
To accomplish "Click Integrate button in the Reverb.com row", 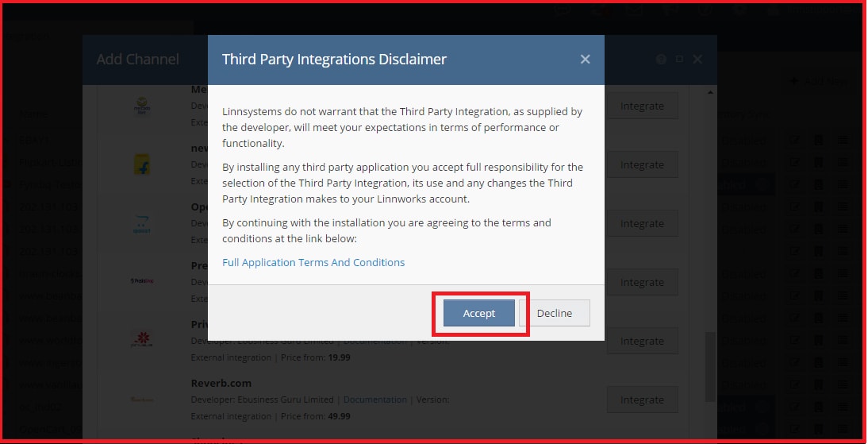I will pos(642,400).
